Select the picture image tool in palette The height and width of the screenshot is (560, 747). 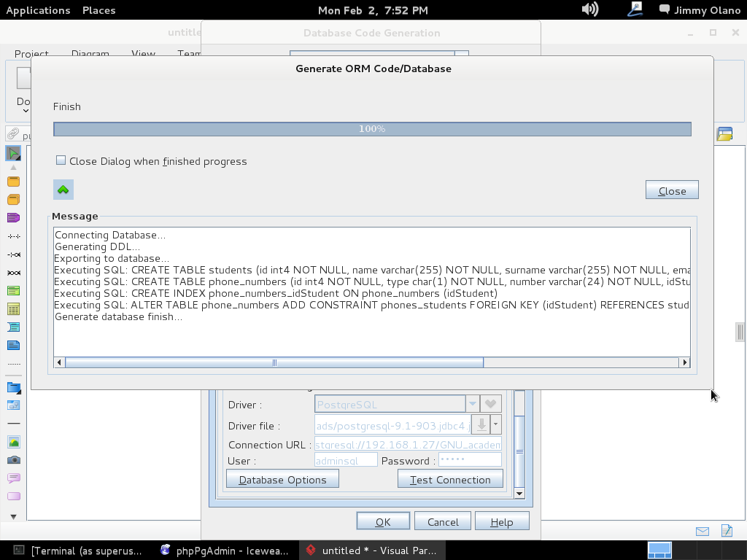tap(13, 442)
